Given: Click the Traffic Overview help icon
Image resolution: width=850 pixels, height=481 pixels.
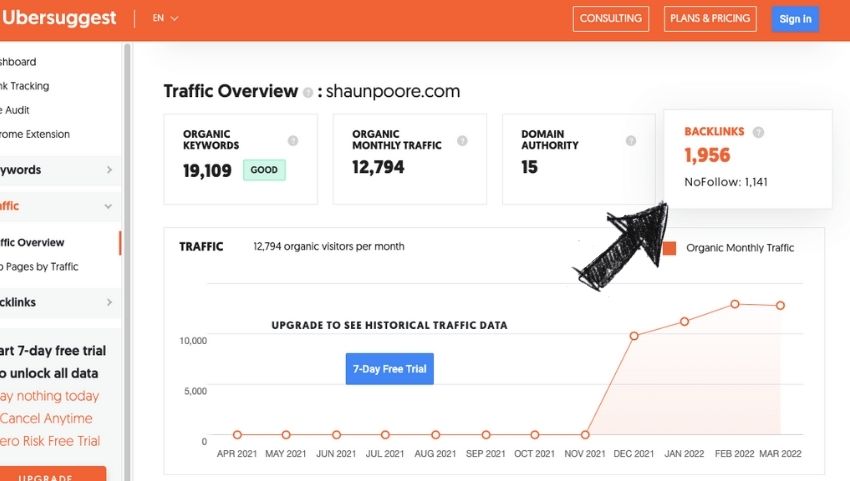Looking at the screenshot, I should 308,93.
